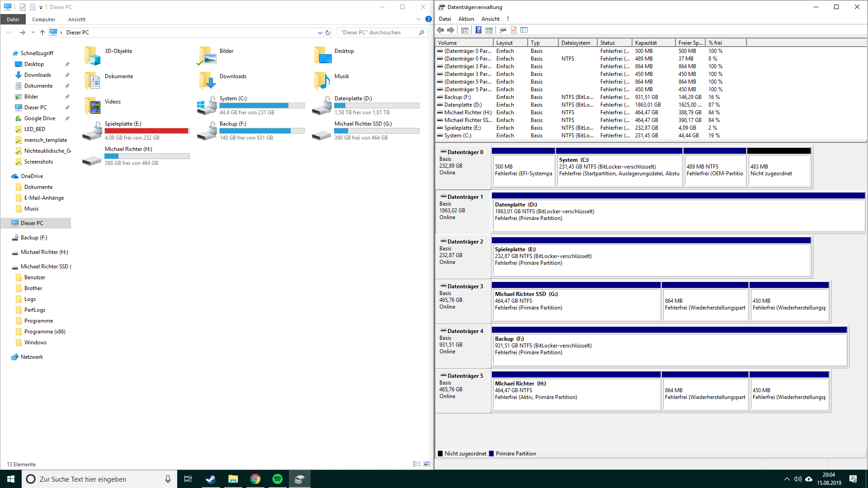Open the Properties checkmark toolbar icon
Screen dimensions: 868x488
click(514, 30)
